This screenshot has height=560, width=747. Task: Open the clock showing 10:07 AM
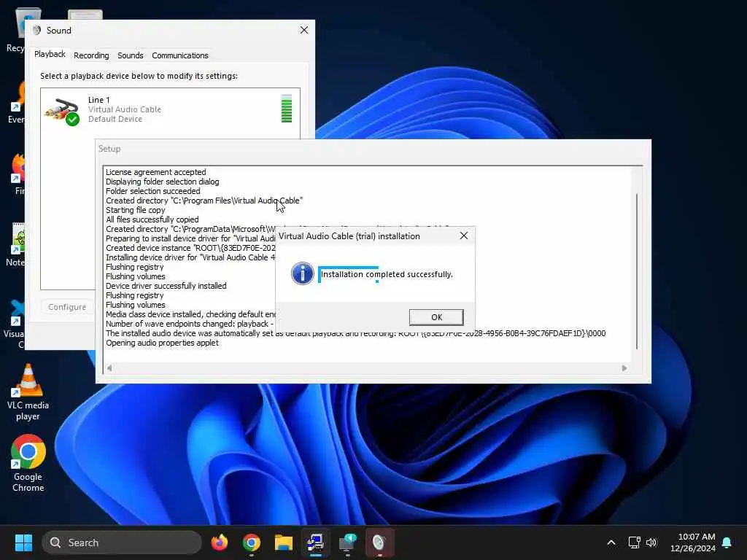[693, 542]
